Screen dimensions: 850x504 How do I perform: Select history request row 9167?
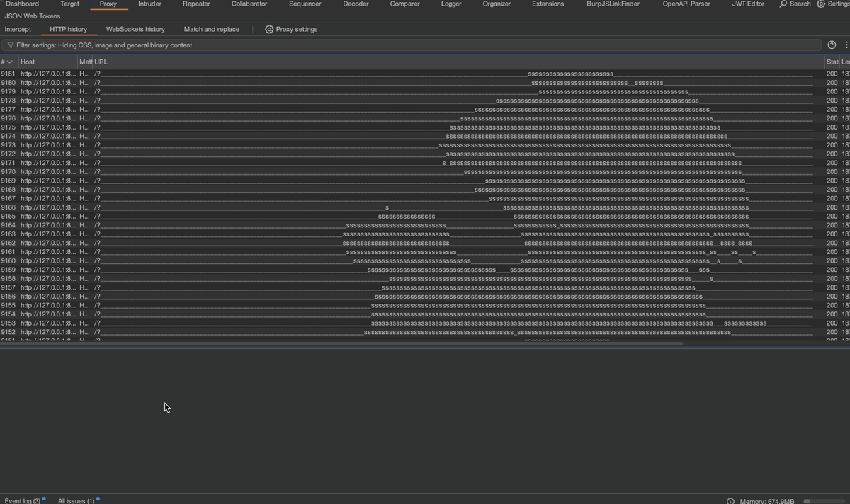click(x=425, y=198)
